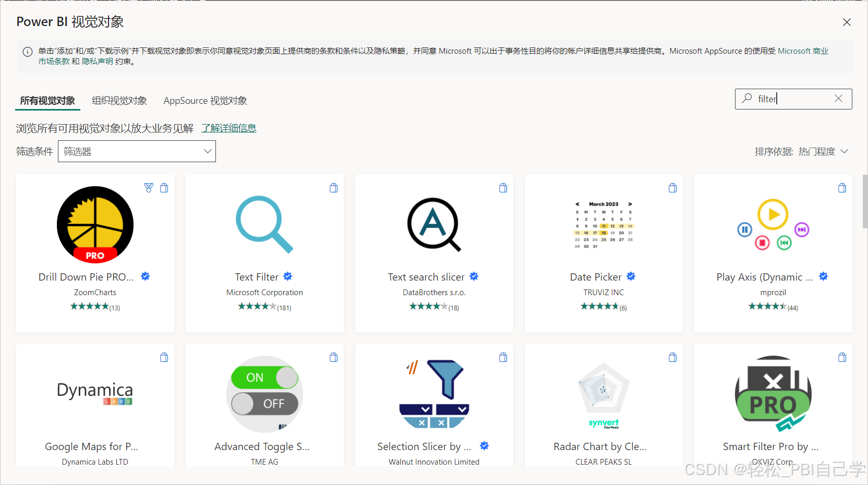This screenshot has height=485, width=868.
Task: Open the Selection Slicer by ... title
Action: [424, 446]
